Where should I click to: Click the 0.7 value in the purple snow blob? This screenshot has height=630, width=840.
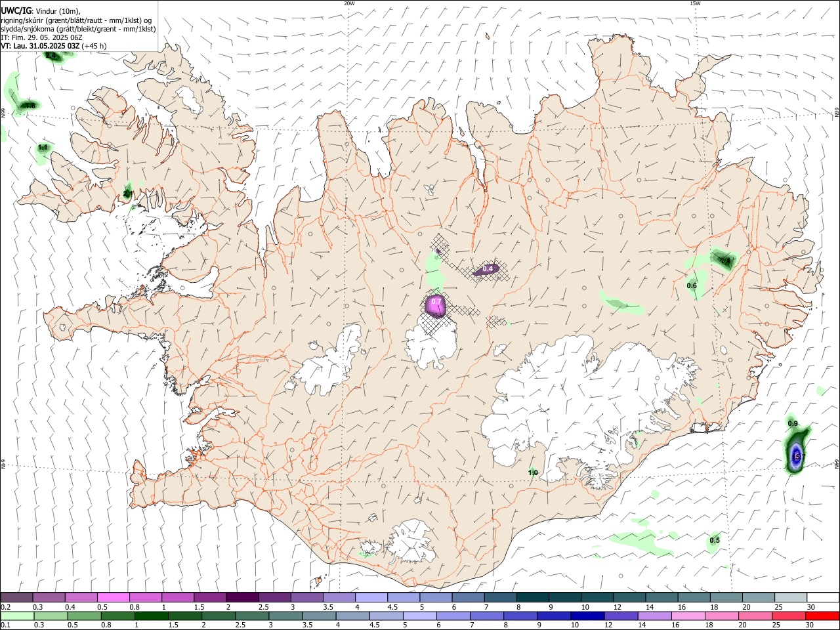[x=436, y=301]
